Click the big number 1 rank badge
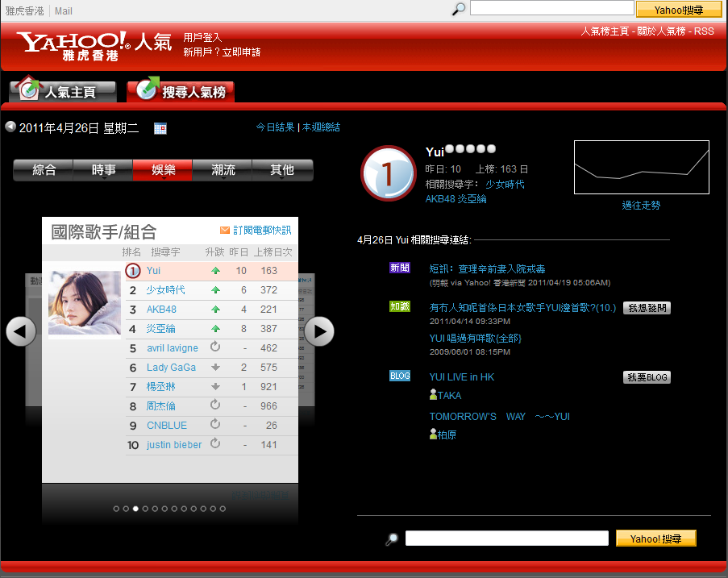The width and height of the screenshot is (728, 578). tap(388, 173)
